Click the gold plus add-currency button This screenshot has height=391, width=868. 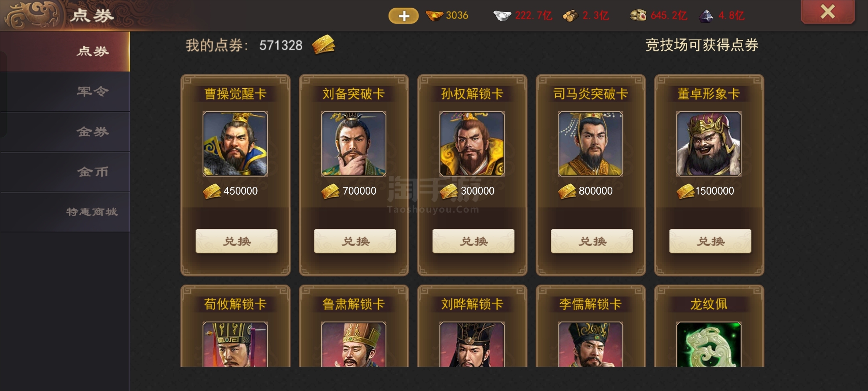(x=404, y=16)
